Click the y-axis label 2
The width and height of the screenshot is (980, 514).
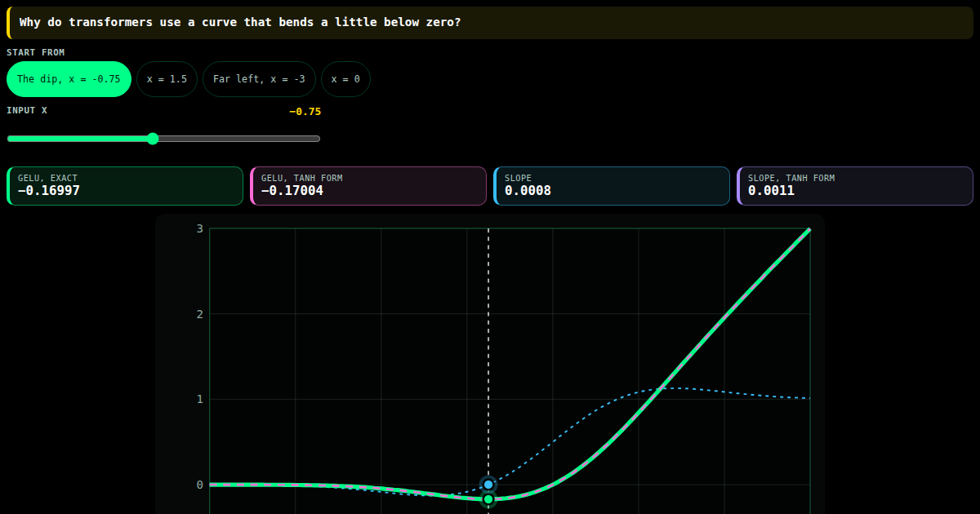[x=199, y=314]
